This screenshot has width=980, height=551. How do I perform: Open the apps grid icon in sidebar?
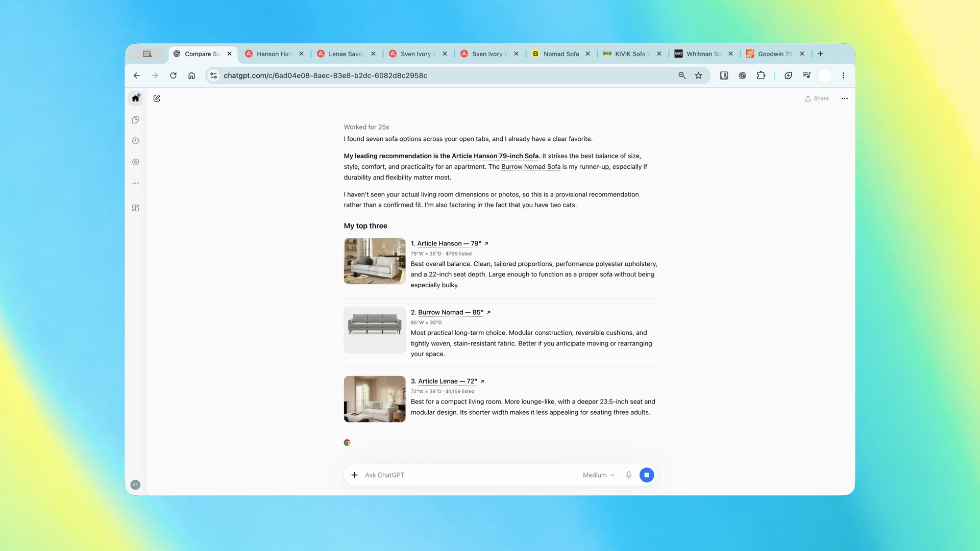[135, 208]
